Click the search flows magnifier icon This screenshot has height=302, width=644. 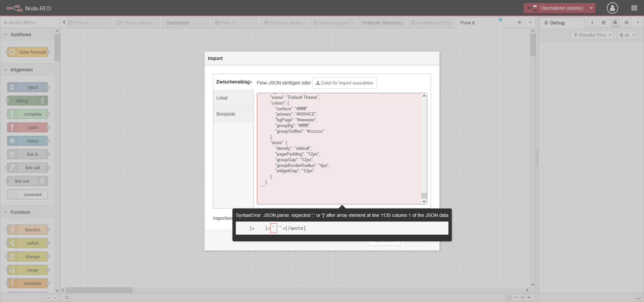coord(67,298)
